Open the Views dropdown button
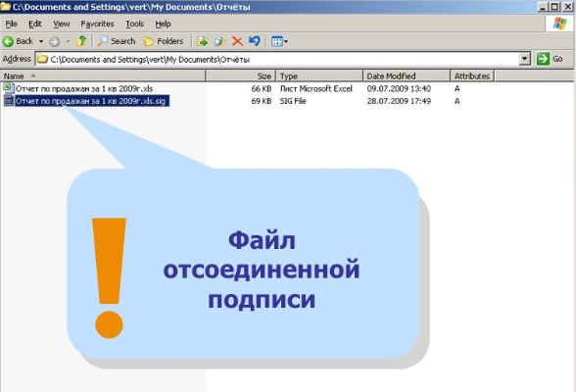 click(x=279, y=41)
